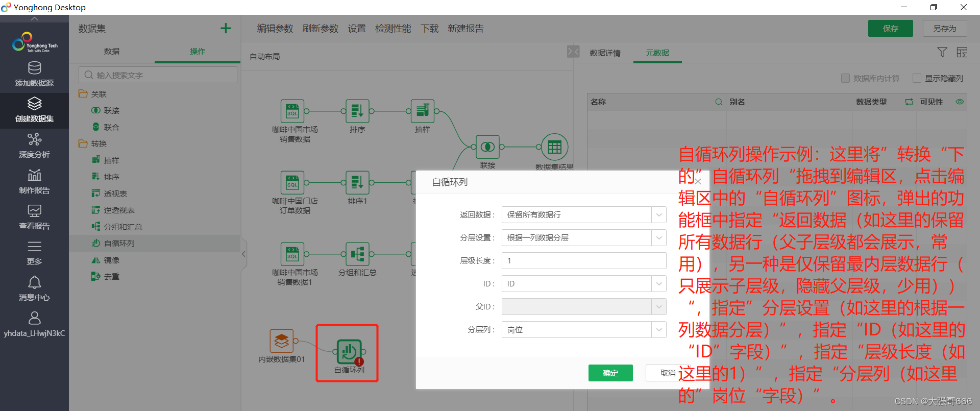Image resolution: width=980 pixels, height=411 pixels.
Task: Click swap icon in 数据类型 column header
Action: (909, 102)
